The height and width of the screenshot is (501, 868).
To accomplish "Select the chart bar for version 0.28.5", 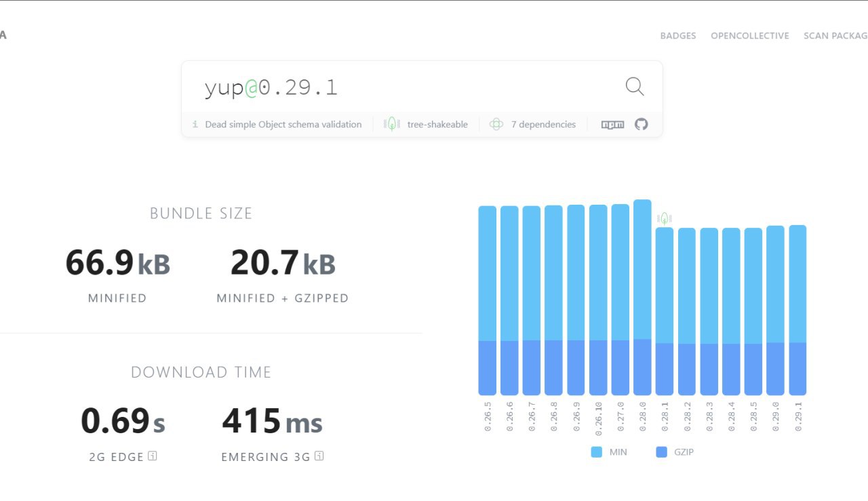I will [753, 311].
